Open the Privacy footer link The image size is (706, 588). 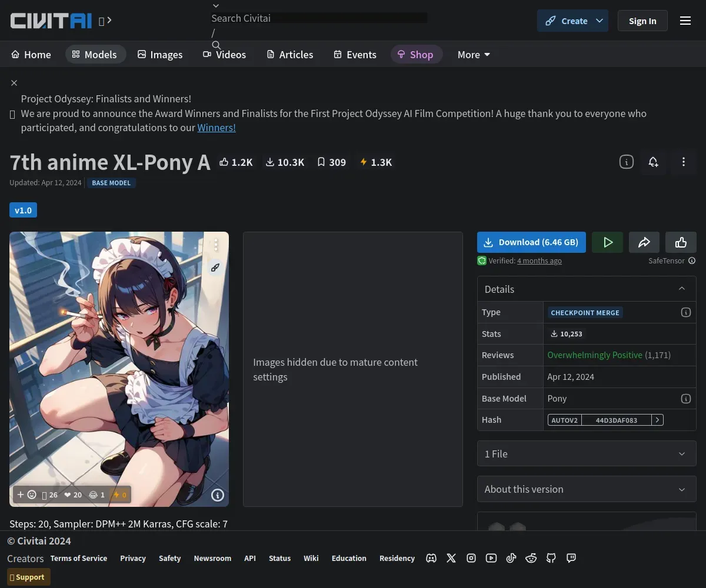click(x=133, y=558)
